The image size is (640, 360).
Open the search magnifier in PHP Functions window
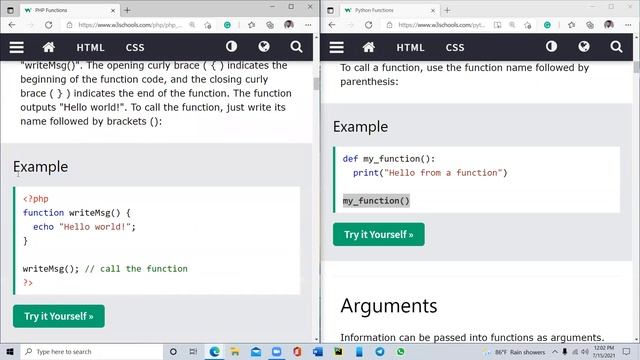[x=296, y=47]
